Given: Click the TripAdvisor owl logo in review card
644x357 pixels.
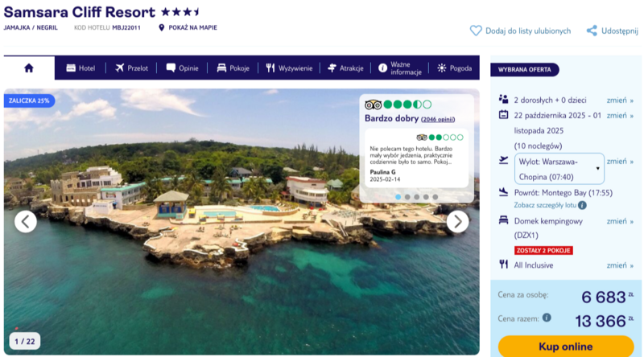Looking at the screenshot, I should click(x=373, y=105).
